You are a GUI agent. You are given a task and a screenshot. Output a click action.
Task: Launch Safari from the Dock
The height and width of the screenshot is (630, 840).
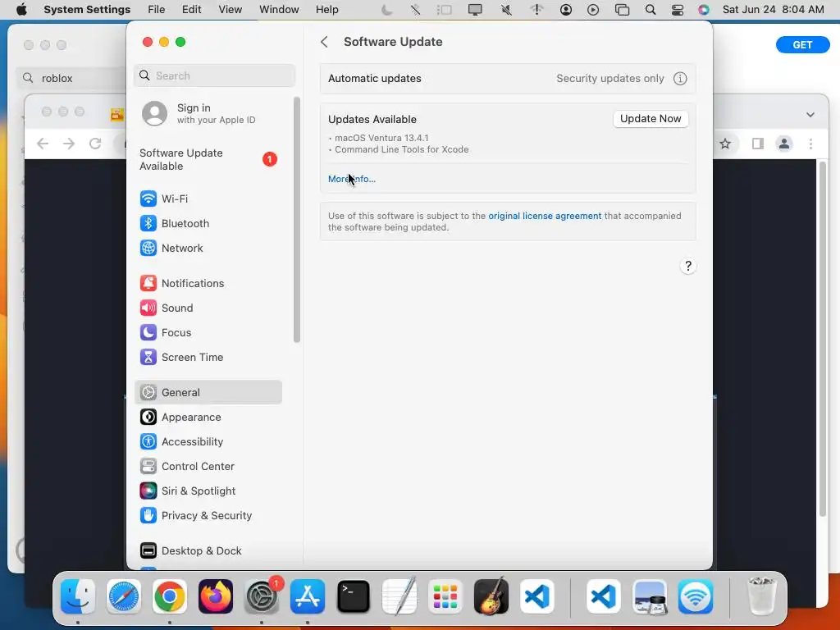coord(124,596)
